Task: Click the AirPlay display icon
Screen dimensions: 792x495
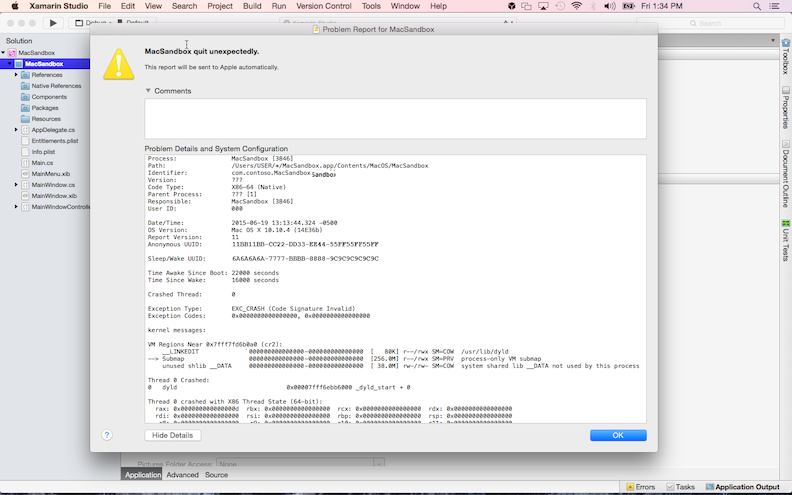Action: click(543, 6)
